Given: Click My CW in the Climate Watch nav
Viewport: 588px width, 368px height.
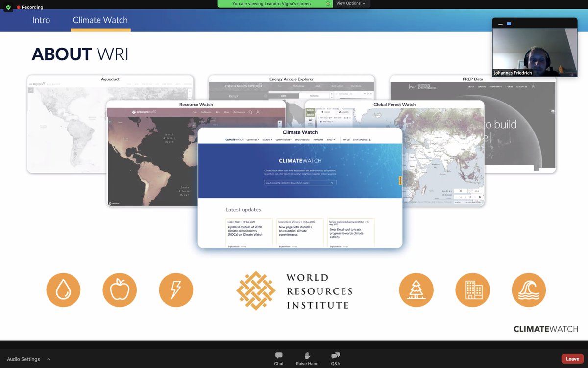Looking at the screenshot, I should tap(345, 140).
